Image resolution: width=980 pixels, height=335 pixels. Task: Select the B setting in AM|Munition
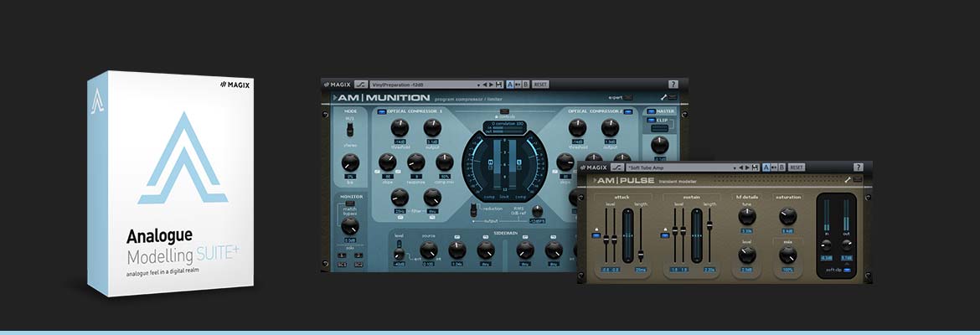(526, 85)
